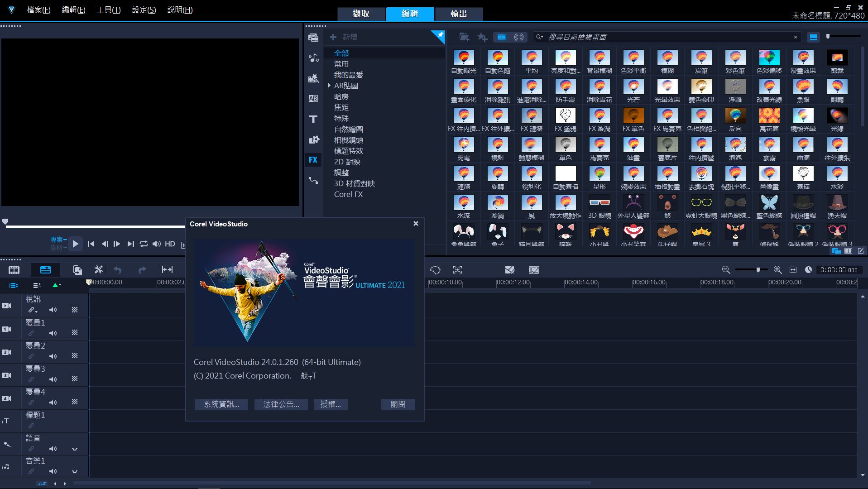Toggle transparency grid on 覆疊4 track
Viewport: 868px width, 489px height.
(x=75, y=402)
